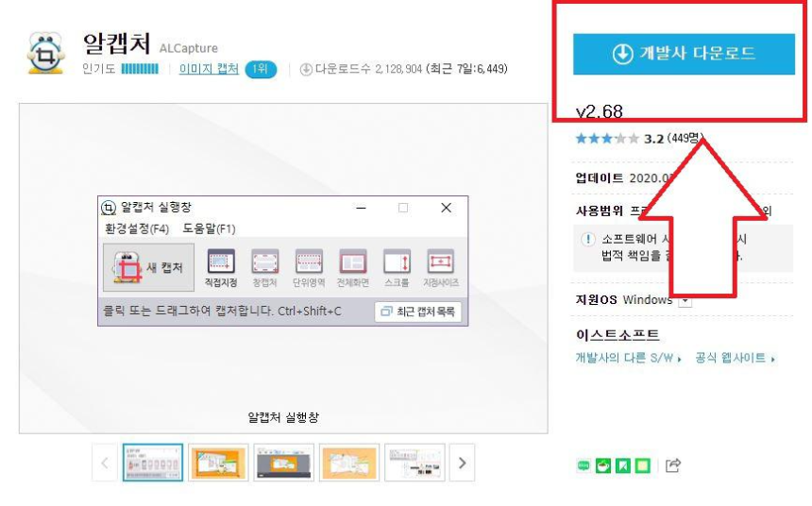Click the 이스트소프트 developer name
This screenshot has height=506, width=812.
pyautogui.click(x=617, y=335)
